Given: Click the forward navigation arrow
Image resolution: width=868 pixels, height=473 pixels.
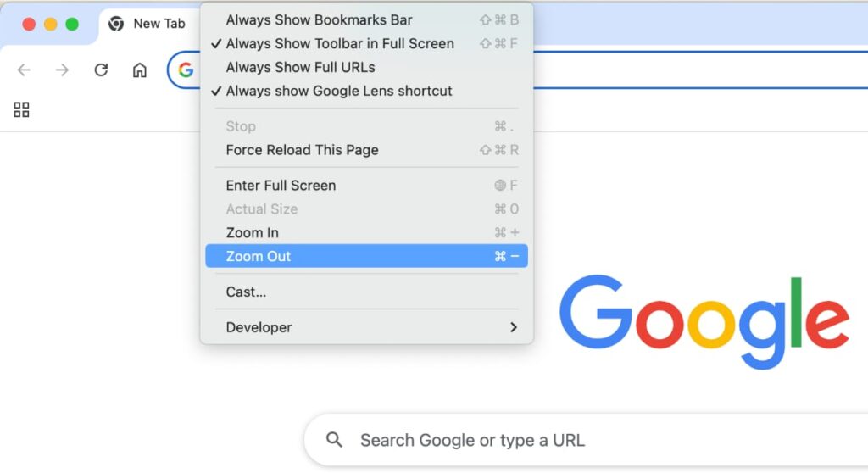Looking at the screenshot, I should [x=62, y=70].
